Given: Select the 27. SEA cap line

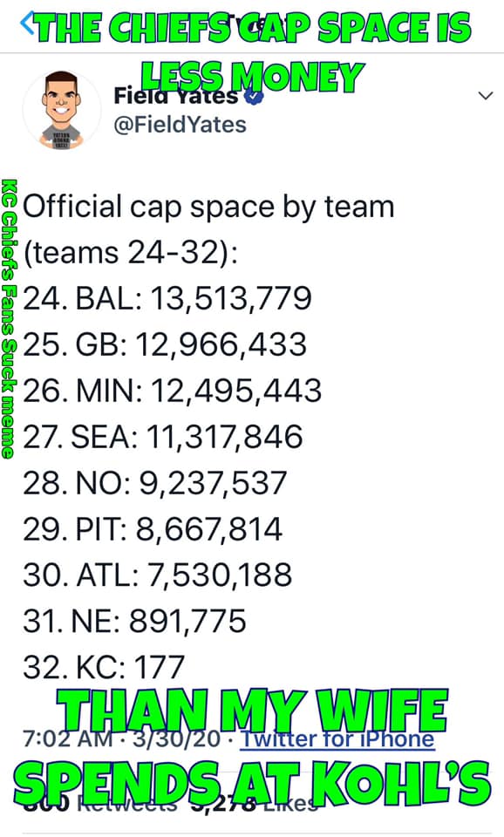Looking at the screenshot, I should [x=162, y=437].
